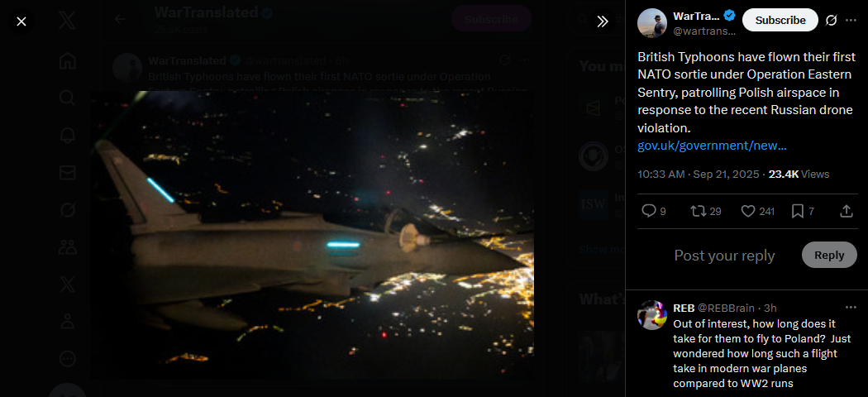Subscribe to WarTranslated
This screenshot has height=397, width=868.
tap(780, 20)
